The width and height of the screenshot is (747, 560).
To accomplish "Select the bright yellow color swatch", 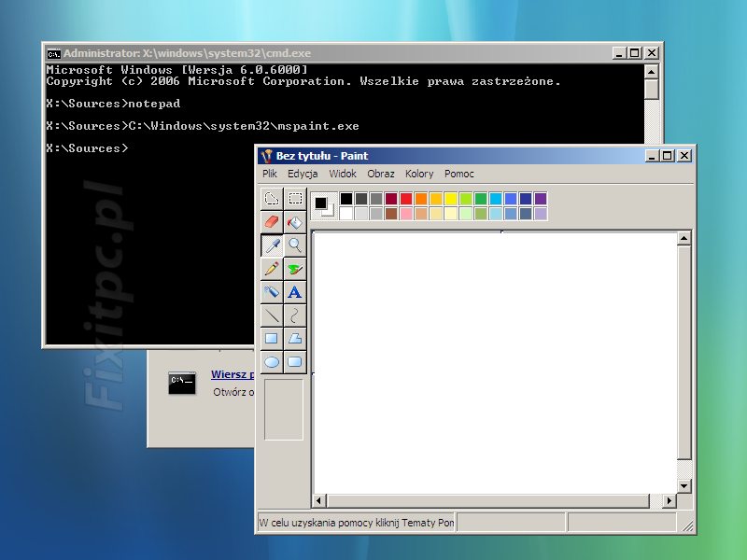I will [451, 199].
